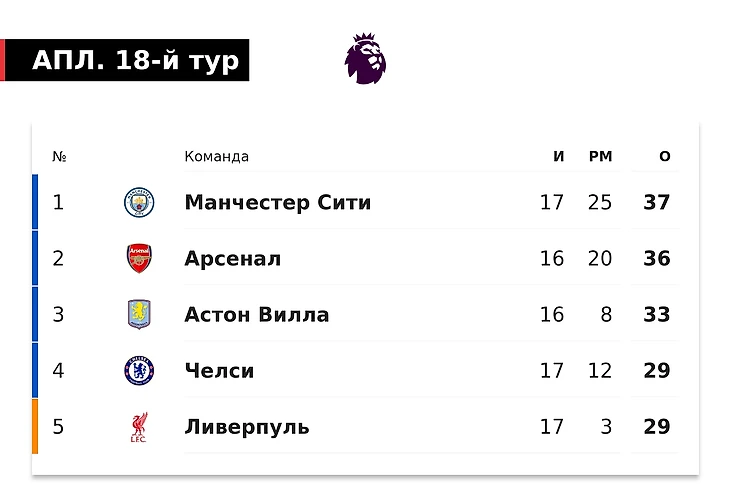
Task: Select the Челси team name
Action: [219, 370]
